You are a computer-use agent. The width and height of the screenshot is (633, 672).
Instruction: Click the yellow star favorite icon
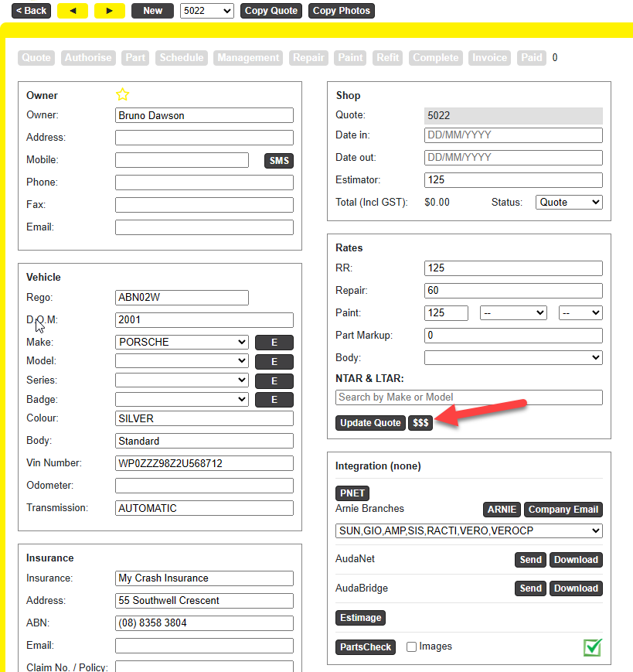(x=122, y=94)
